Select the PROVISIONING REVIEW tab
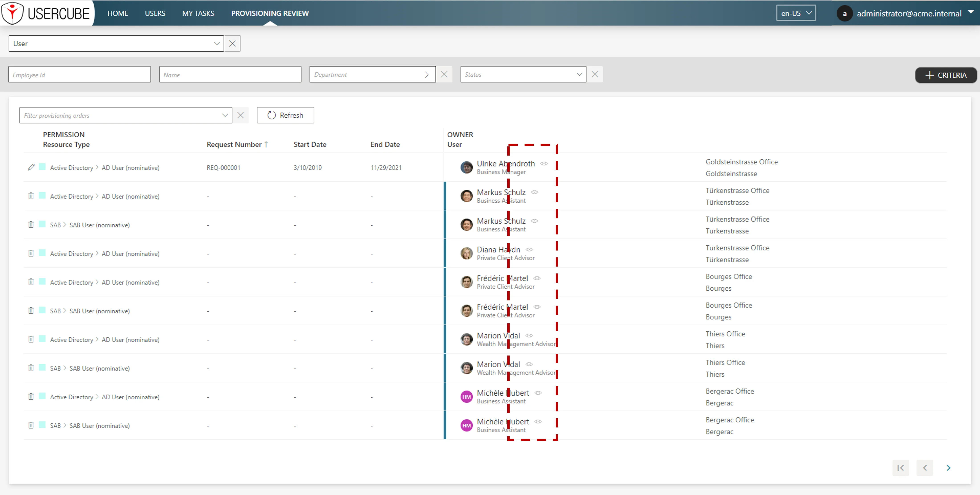This screenshot has width=980, height=495. coord(270,13)
